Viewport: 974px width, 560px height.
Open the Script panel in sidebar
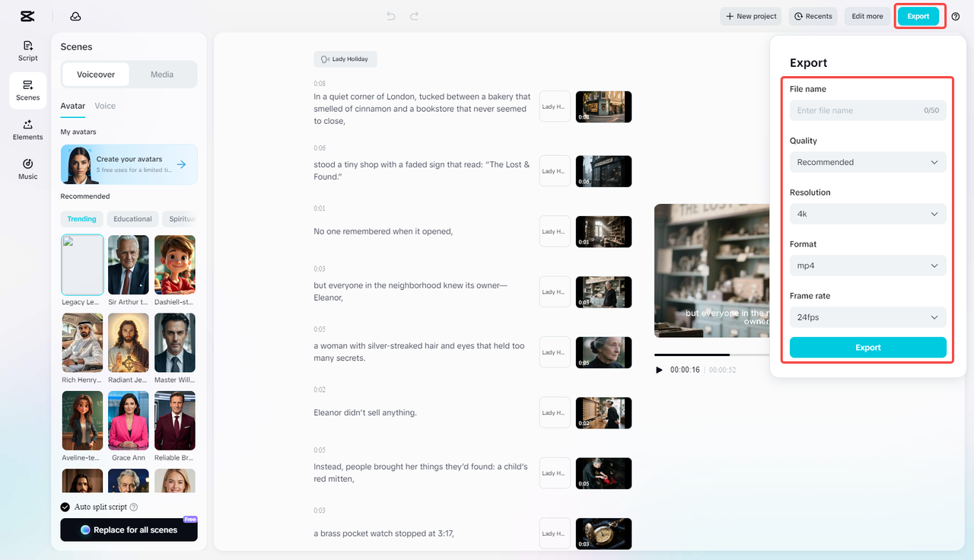[x=27, y=49]
